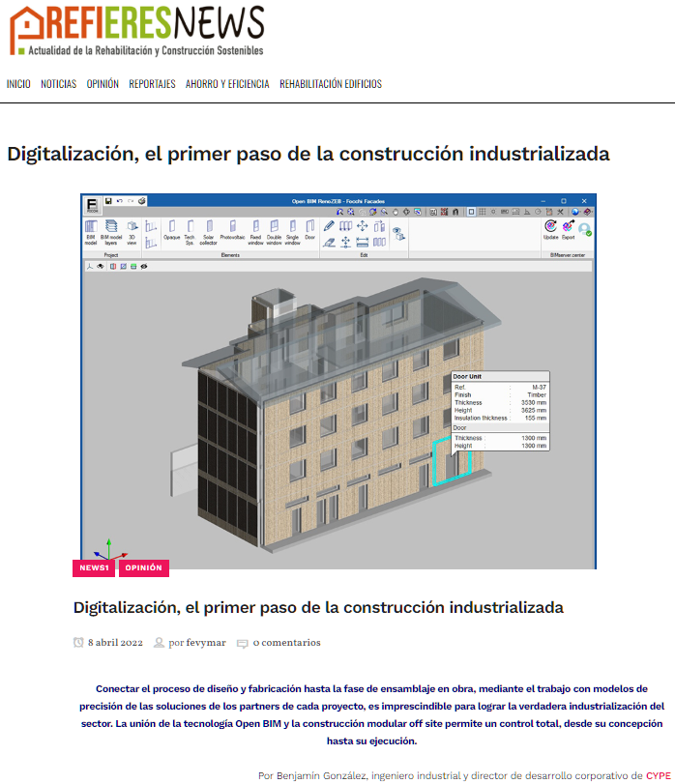Click the Refieres News logo
The height and width of the screenshot is (784, 675).
click(137, 31)
